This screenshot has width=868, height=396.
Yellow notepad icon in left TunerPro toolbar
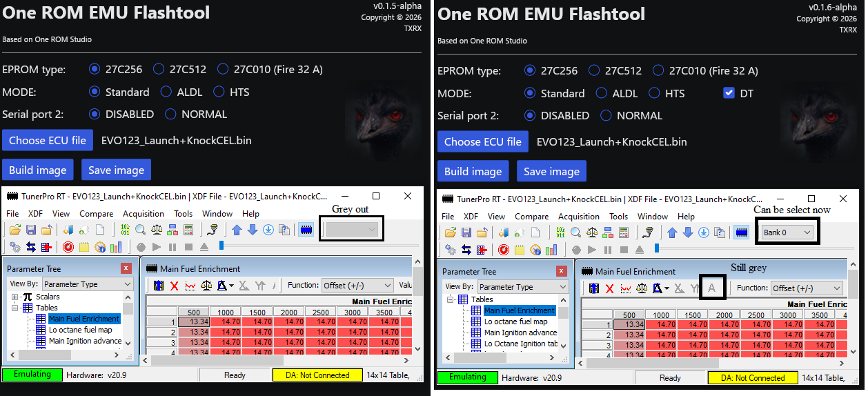point(84,247)
